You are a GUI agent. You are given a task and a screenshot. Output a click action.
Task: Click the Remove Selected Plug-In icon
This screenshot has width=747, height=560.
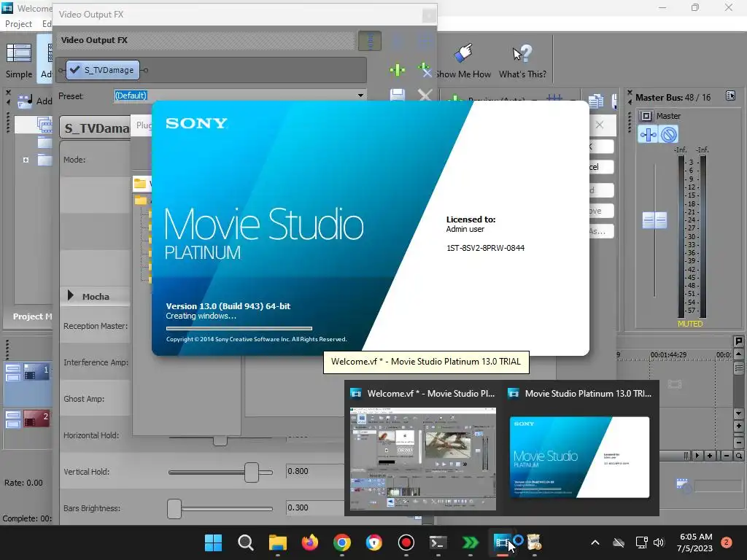pyautogui.click(x=424, y=70)
